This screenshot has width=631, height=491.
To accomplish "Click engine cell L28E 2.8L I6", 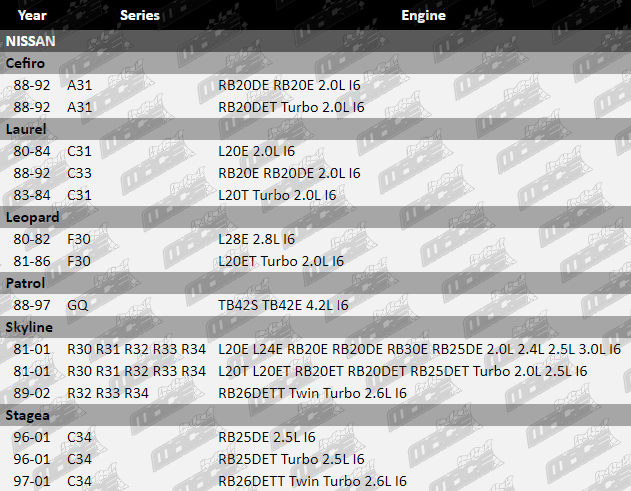I will coord(256,239).
